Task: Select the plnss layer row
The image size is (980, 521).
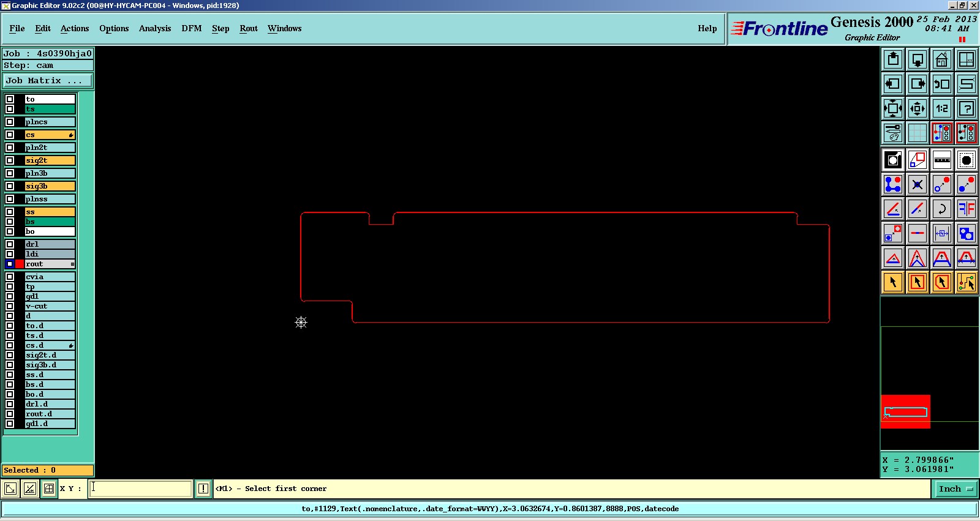Action: click(50, 199)
